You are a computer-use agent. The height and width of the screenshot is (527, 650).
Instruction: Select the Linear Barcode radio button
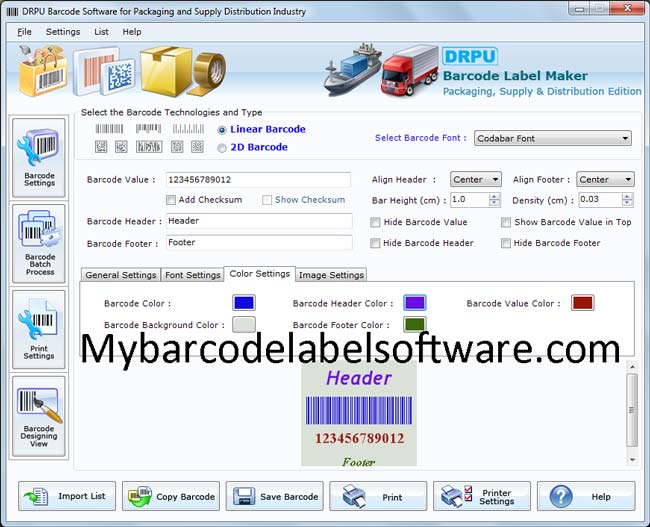pyautogui.click(x=222, y=130)
